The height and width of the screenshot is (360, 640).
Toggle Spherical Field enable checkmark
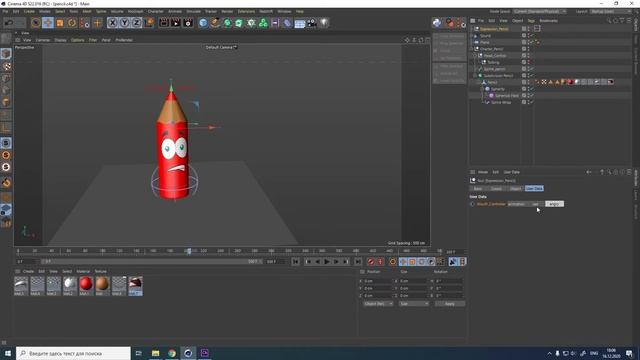[x=532, y=96]
